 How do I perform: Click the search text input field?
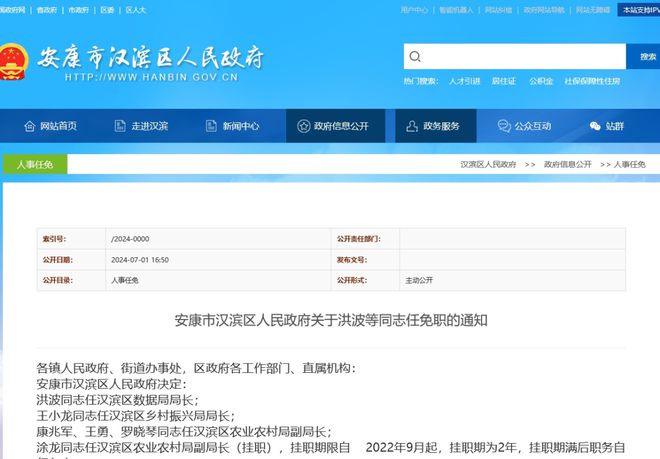(515, 56)
